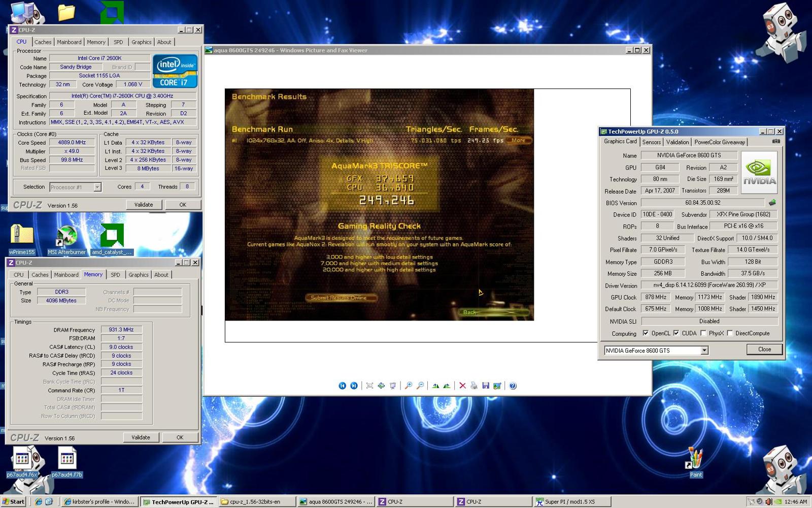The height and width of the screenshot is (508, 812).
Task: Switch to Mainboard tab in top CPU-Z
Action: point(69,42)
